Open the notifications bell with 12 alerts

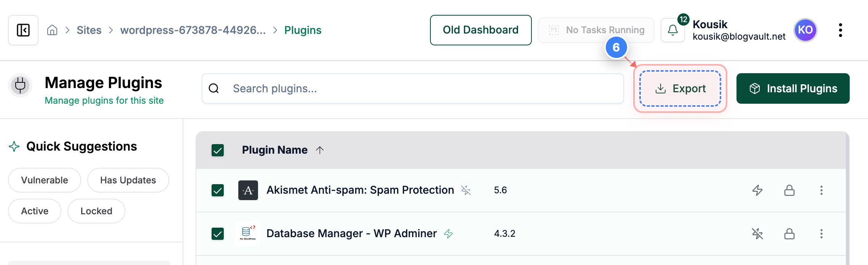[x=672, y=30]
